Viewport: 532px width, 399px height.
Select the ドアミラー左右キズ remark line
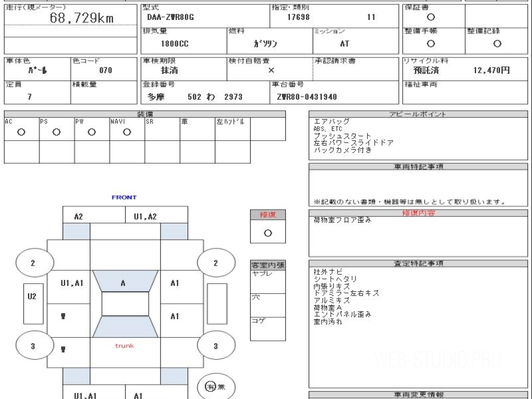(x=346, y=293)
